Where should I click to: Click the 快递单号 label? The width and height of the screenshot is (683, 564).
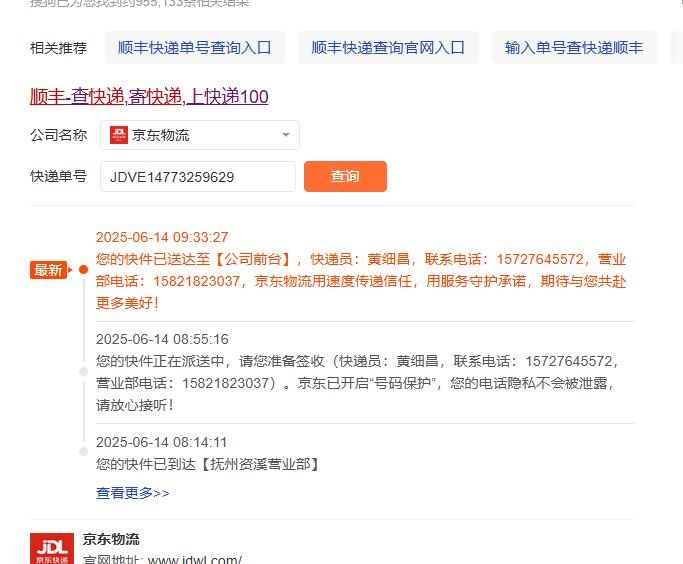click(x=58, y=176)
